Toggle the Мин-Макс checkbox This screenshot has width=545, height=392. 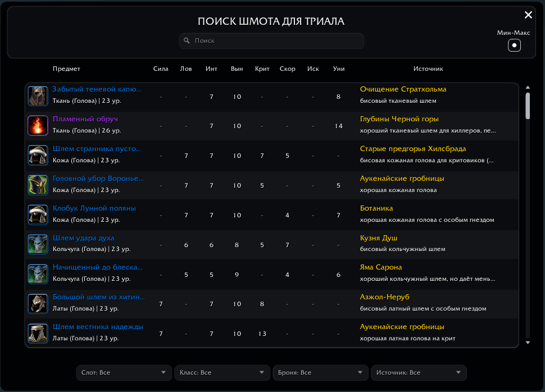coord(514,45)
